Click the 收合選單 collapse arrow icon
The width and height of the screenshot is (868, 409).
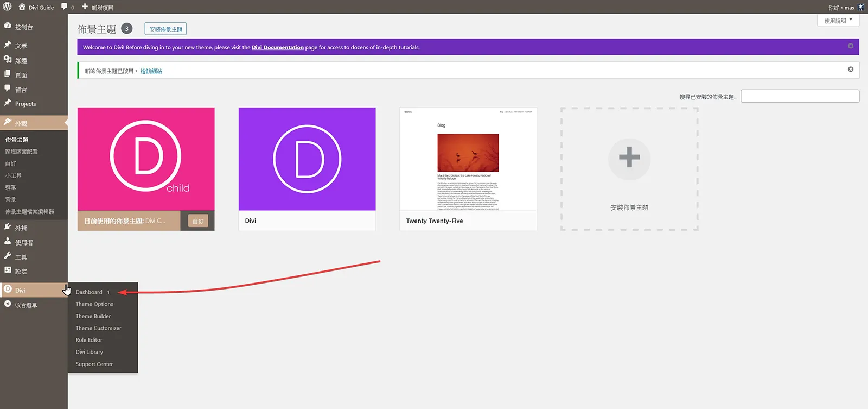[8, 304]
